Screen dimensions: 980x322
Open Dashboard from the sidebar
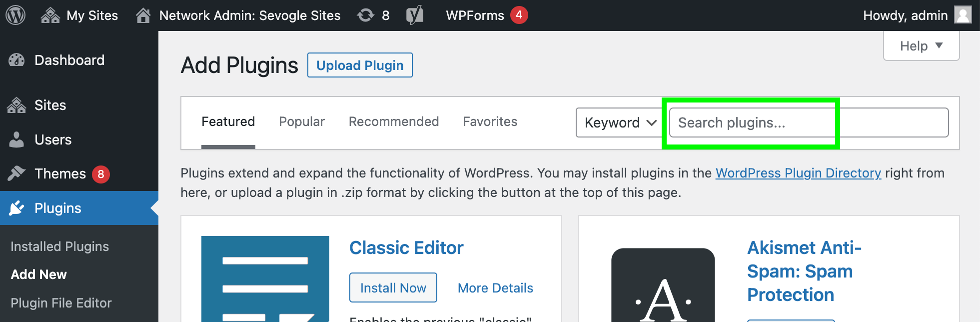click(x=69, y=60)
